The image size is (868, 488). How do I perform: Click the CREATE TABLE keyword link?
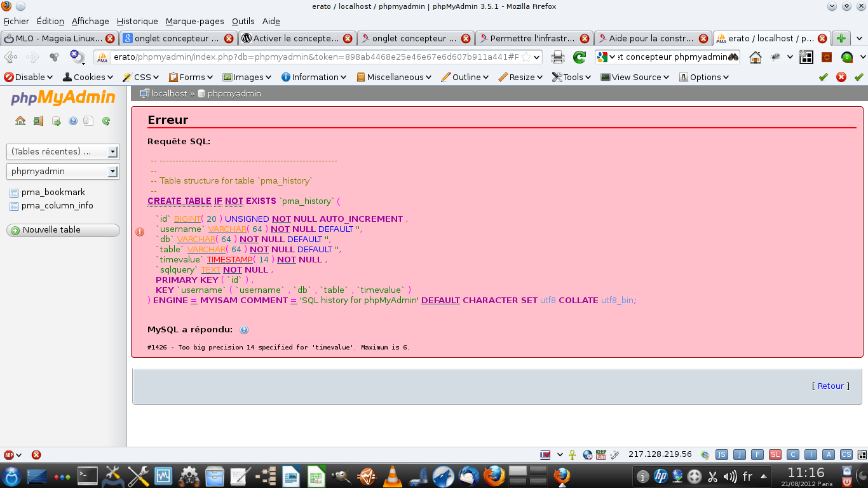click(x=179, y=201)
